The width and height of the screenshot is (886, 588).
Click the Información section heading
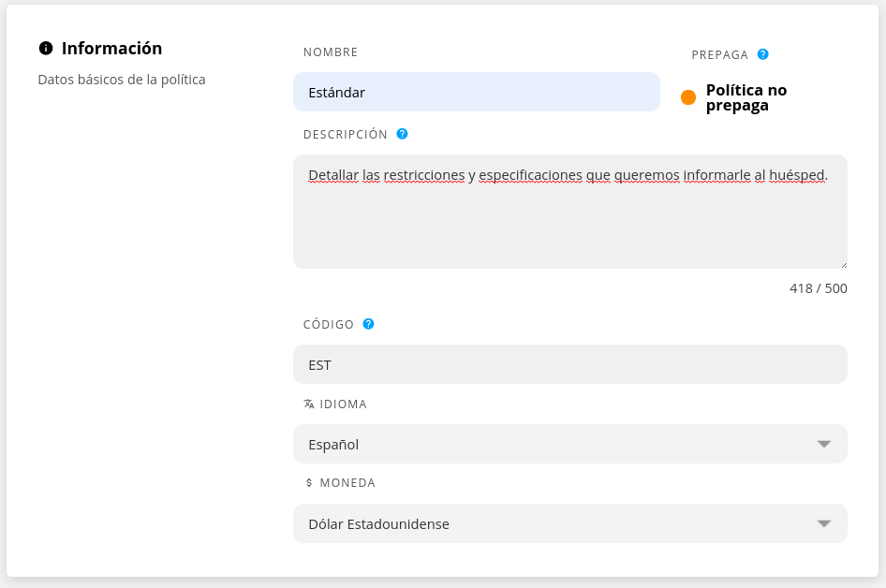[111, 49]
